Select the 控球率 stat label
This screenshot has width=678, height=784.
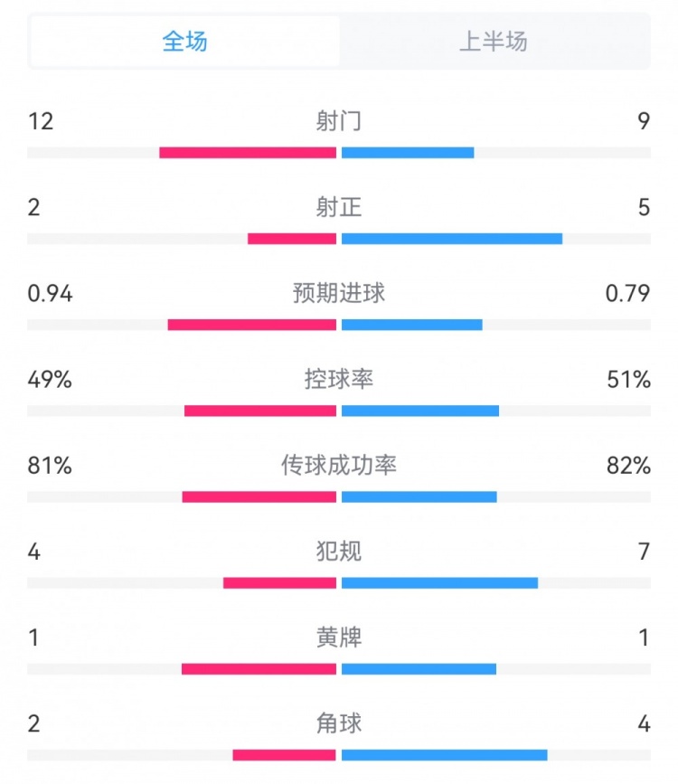[338, 379]
